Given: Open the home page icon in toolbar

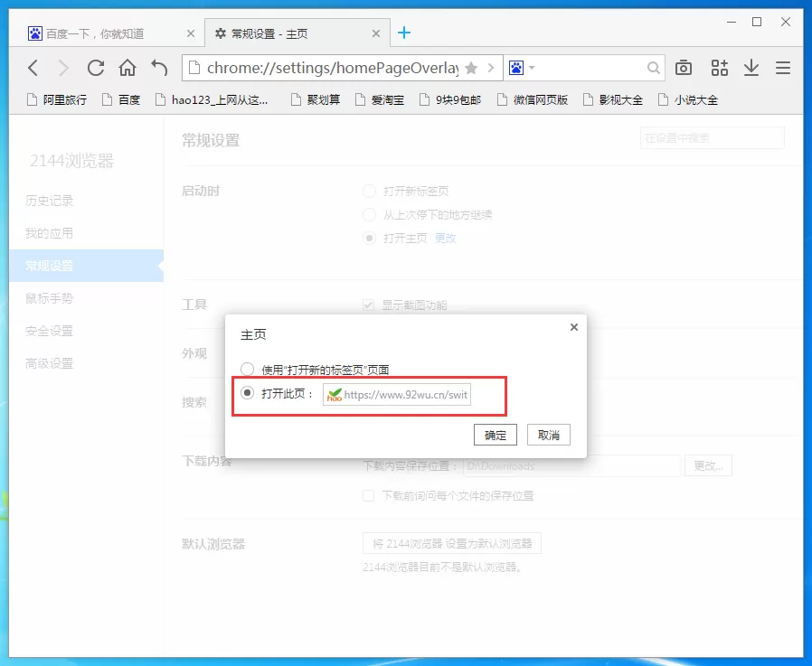Looking at the screenshot, I should coord(127,68).
